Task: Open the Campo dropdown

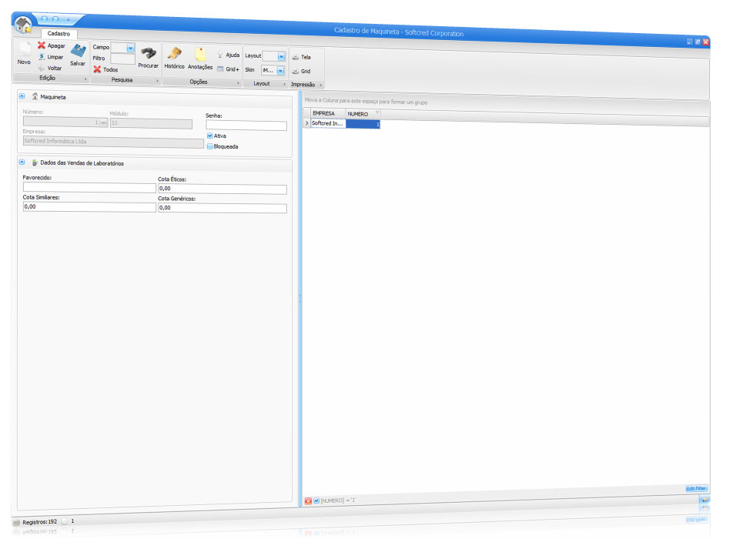Action: pos(130,48)
